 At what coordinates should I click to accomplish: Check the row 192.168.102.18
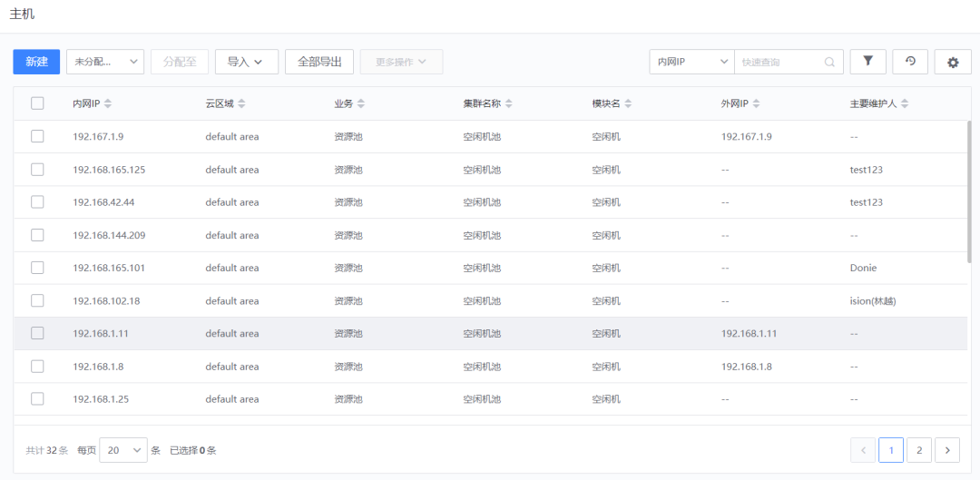click(37, 300)
